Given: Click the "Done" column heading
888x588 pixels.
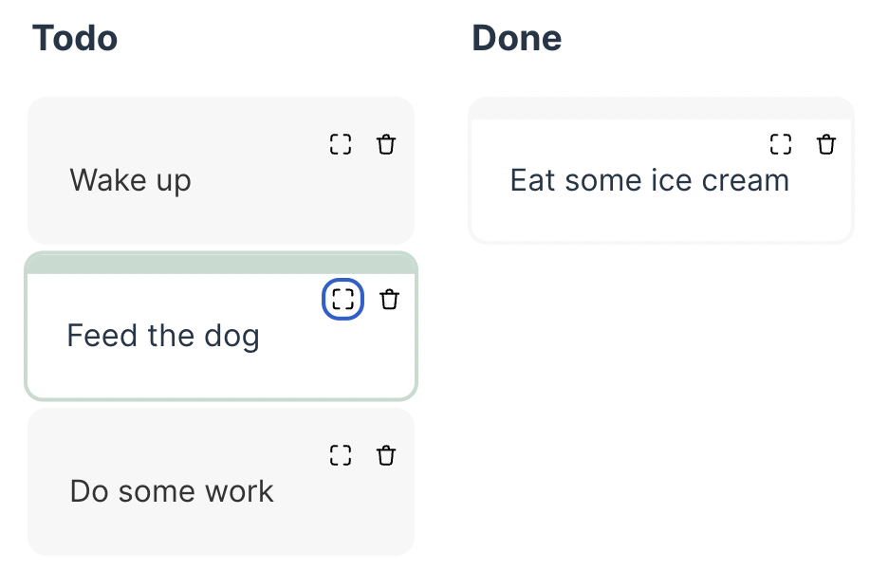Looking at the screenshot, I should pyautogui.click(x=517, y=39).
